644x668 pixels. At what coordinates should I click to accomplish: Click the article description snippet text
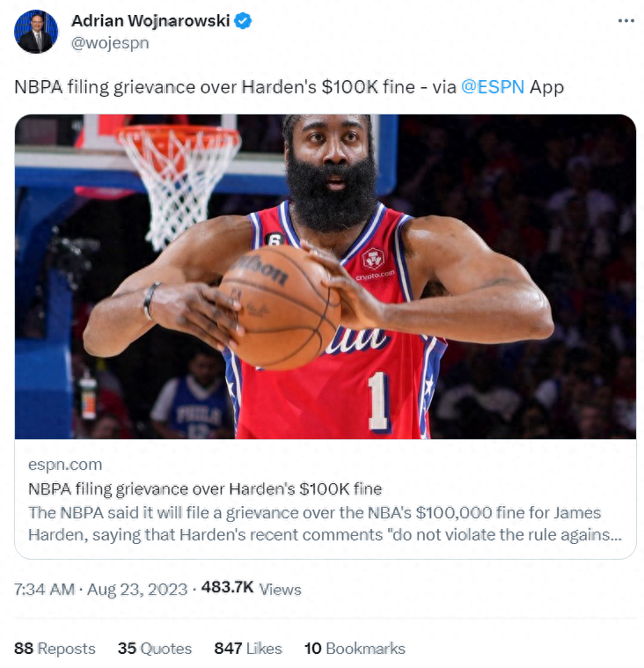click(x=325, y=524)
